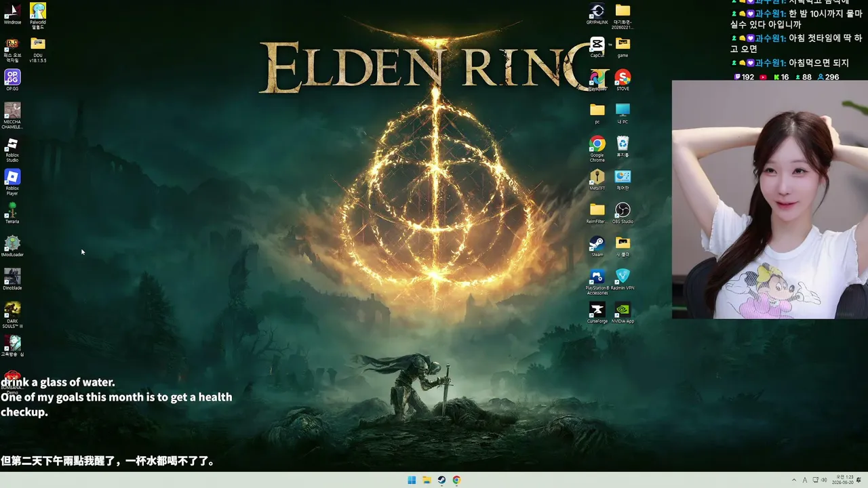Open the DDU v18.1.5.5 folder
Image resolution: width=868 pixels, height=488 pixels.
[x=38, y=49]
